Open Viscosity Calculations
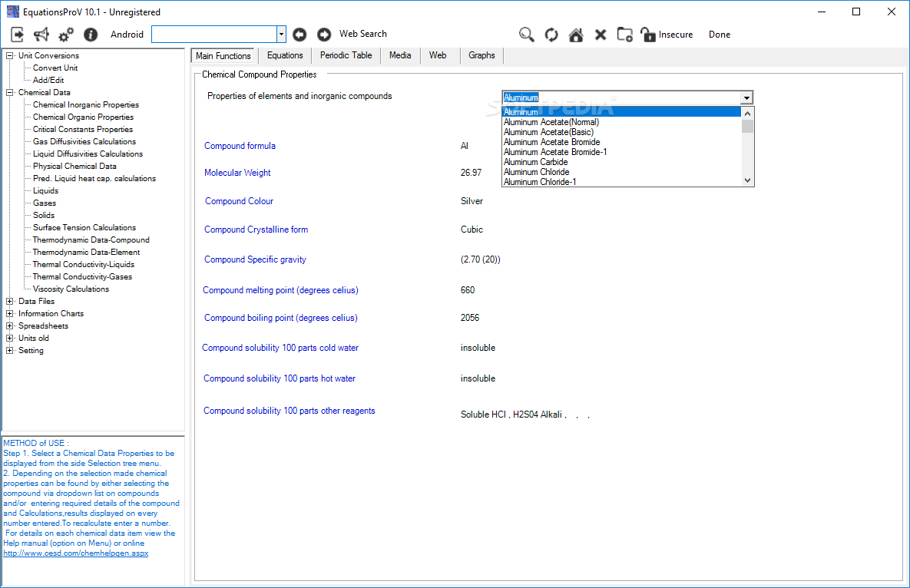 click(x=71, y=289)
